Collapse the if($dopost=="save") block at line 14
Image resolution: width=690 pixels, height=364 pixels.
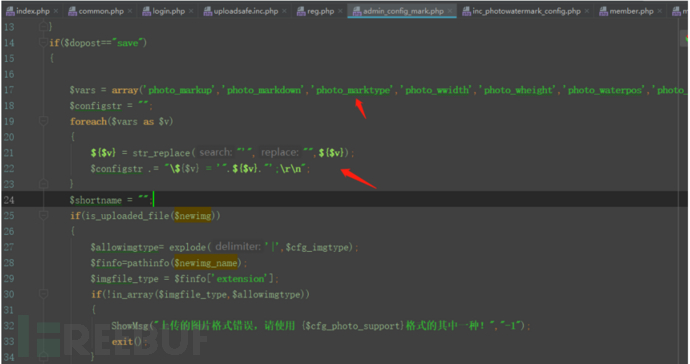pos(43,42)
